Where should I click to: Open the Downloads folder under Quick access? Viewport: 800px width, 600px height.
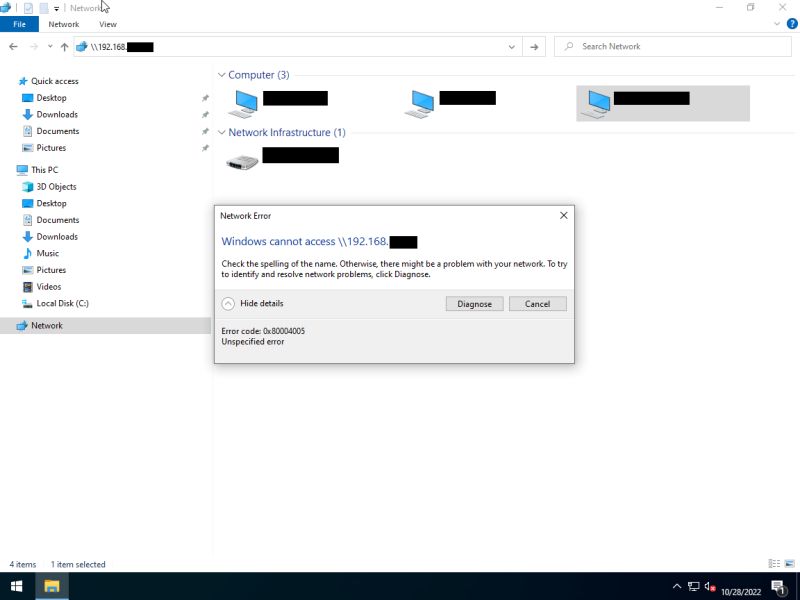tap(57, 114)
